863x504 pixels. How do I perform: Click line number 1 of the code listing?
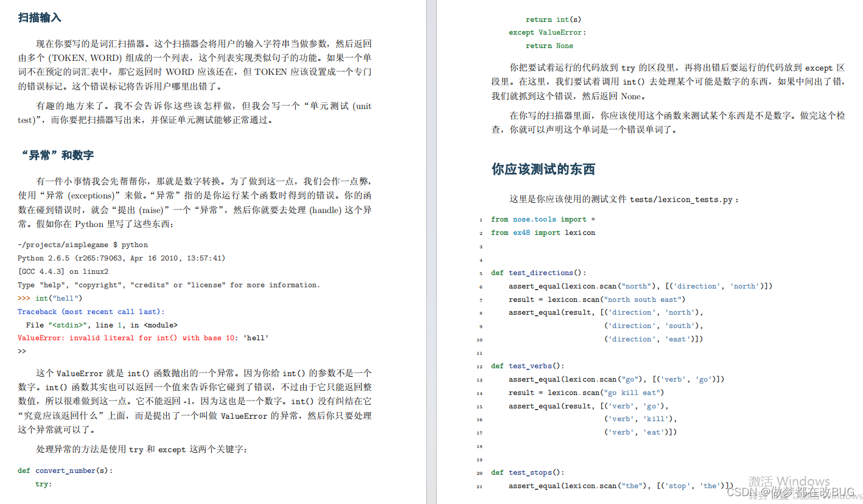tap(481, 219)
